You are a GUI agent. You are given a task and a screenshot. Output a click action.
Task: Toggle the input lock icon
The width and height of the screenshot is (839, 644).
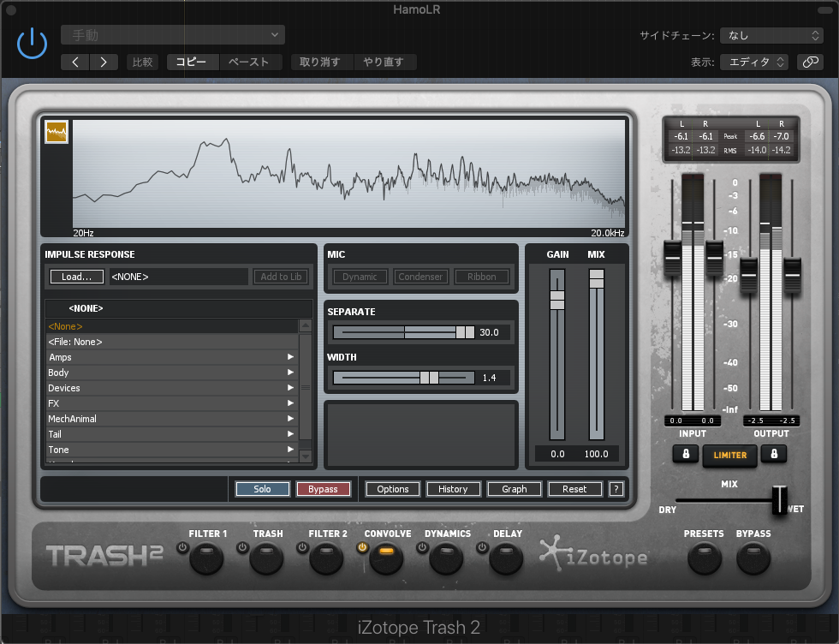[x=686, y=454]
